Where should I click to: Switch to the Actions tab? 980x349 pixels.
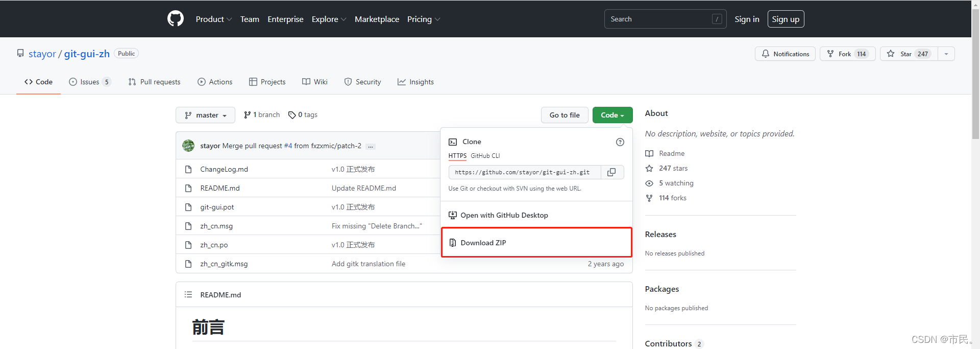click(215, 82)
